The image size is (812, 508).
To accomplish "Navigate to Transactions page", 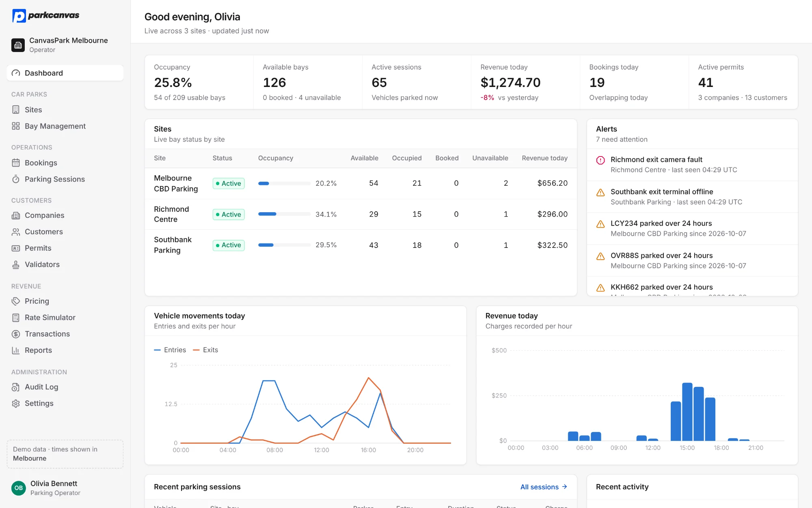I will pos(65,334).
